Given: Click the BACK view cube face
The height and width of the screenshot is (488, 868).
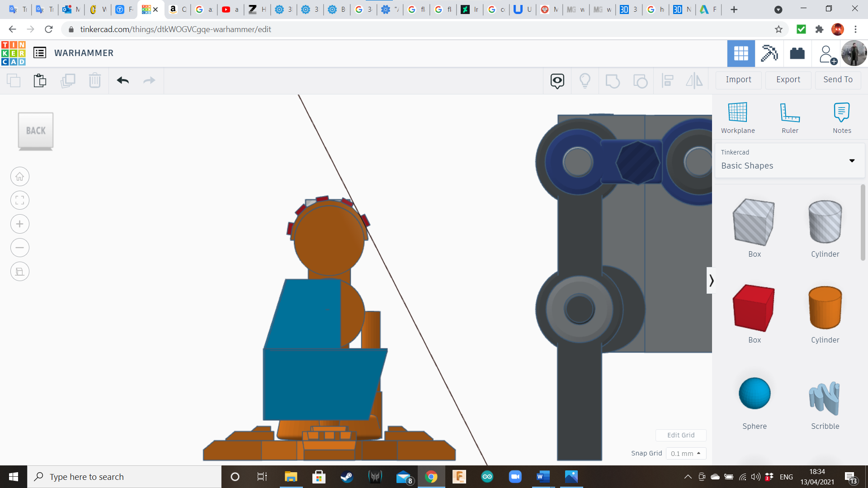Looking at the screenshot, I should (36, 131).
